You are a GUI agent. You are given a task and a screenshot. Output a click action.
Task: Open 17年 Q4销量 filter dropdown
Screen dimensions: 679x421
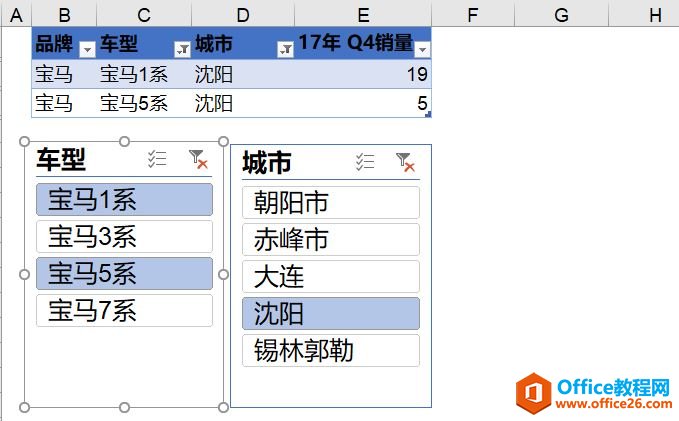[422, 50]
